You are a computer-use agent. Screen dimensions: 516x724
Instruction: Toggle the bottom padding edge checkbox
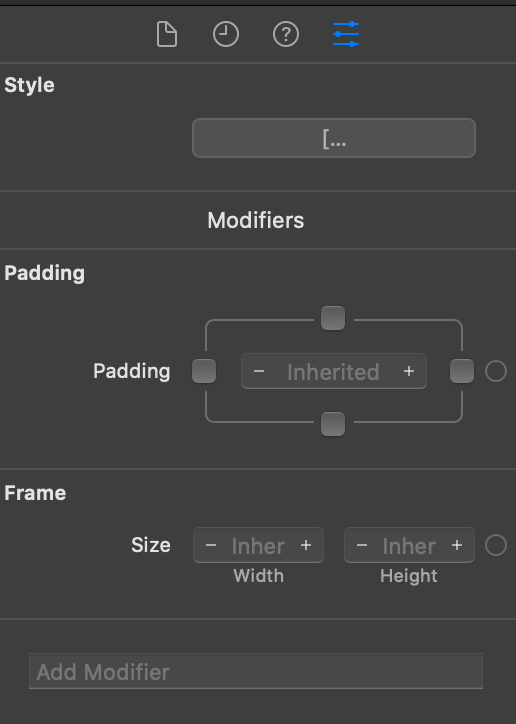(333, 423)
